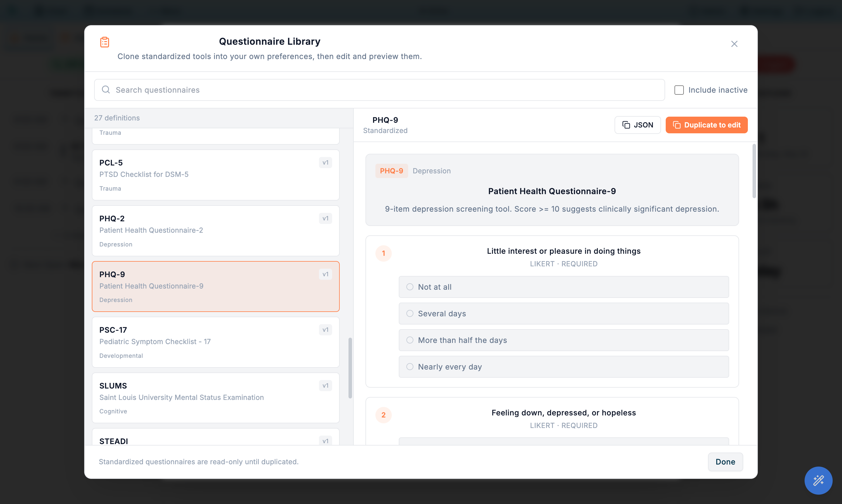The width and height of the screenshot is (842, 504).
Task: Choose the Not at all radio option
Action: [563, 287]
